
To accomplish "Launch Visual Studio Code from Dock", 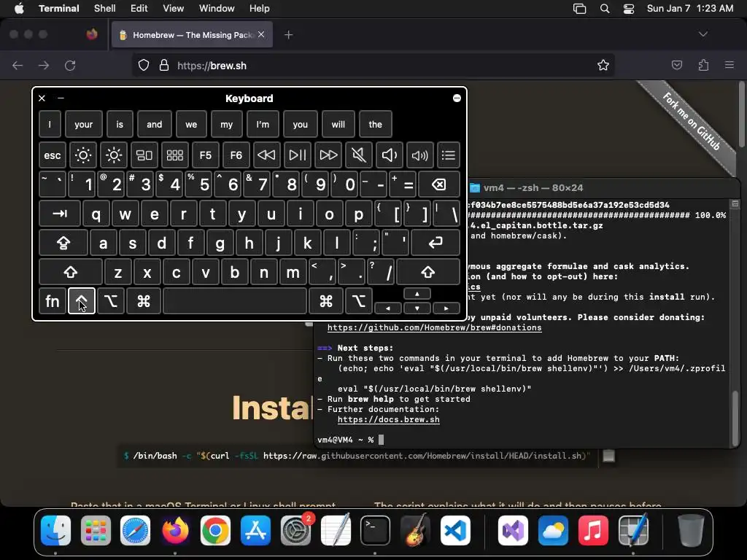I will click(455, 531).
